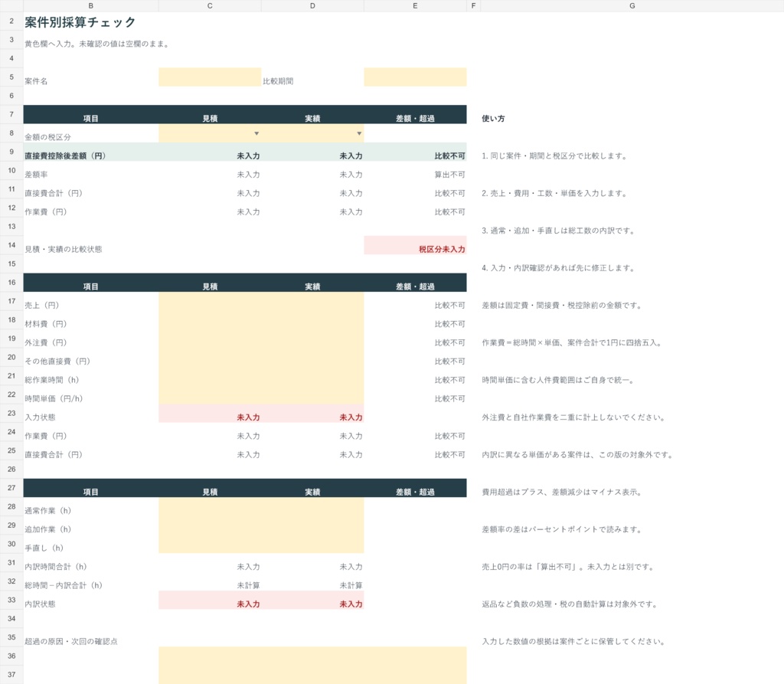Click the instruction 1. 同じ案件・期間と税区分で比較します
Viewport: 784px width, 684px height.
[554, 156]
